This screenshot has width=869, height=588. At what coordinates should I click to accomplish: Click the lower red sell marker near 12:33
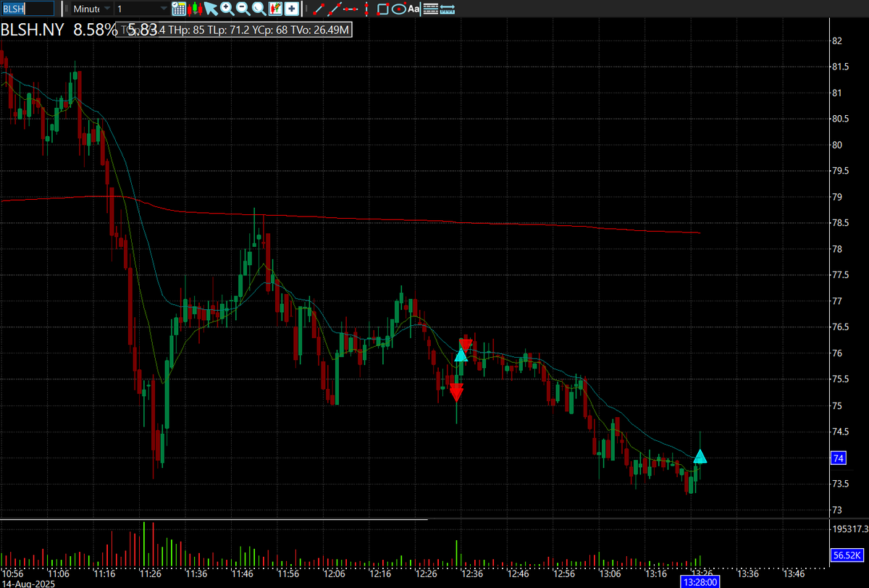pyautogui.click(x=456, y=393)
